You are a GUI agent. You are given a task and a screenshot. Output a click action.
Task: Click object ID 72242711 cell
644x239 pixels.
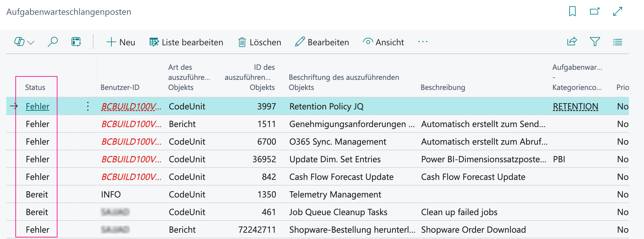tap(257, 230)
